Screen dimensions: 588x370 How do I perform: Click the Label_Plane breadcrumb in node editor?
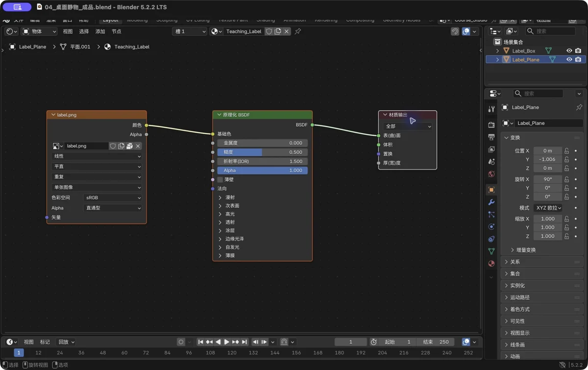tap(28, 47)
